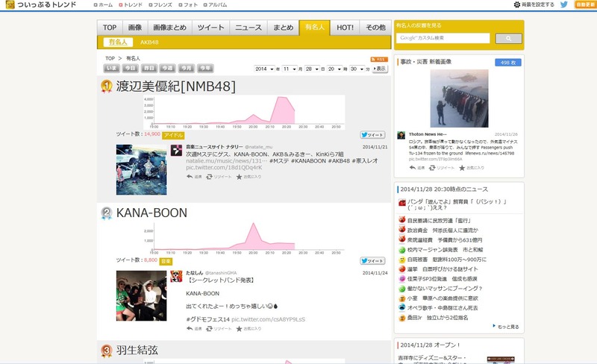
Task: Open the minute dropdown showing 30
Action: click(357, 69)
